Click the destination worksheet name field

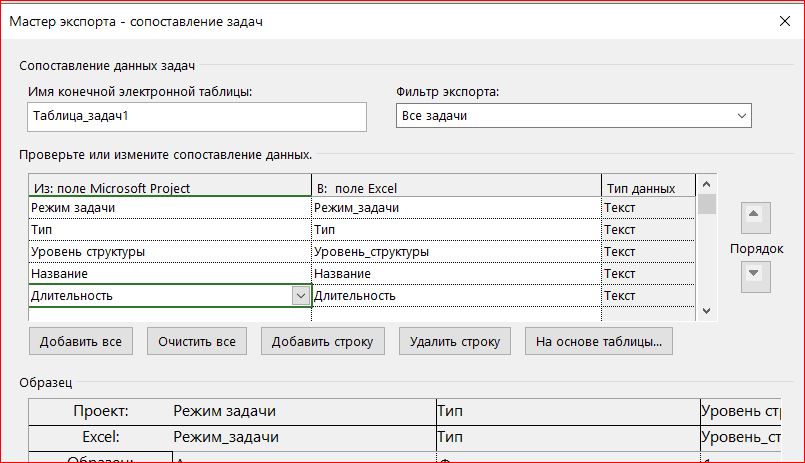point(198,116)
